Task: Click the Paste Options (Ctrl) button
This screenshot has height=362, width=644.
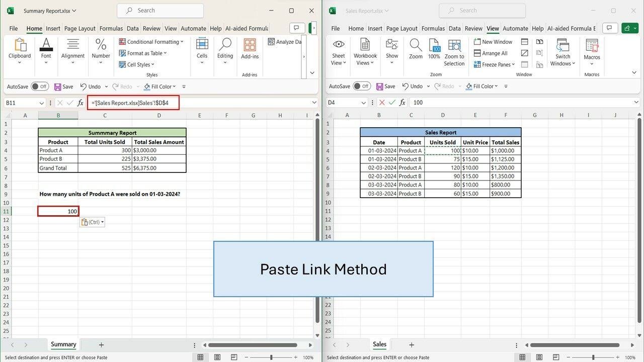Action: (x=92, y=222)
